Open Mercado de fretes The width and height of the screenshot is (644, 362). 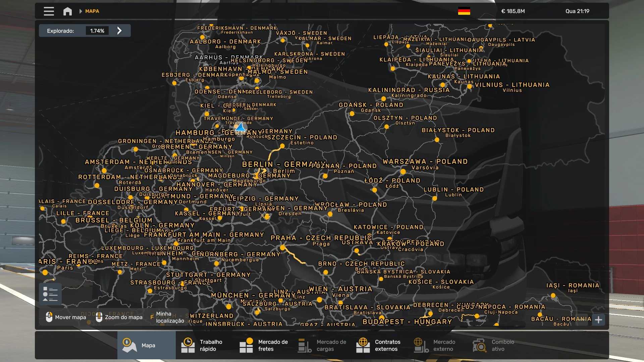tap(263, 345)
